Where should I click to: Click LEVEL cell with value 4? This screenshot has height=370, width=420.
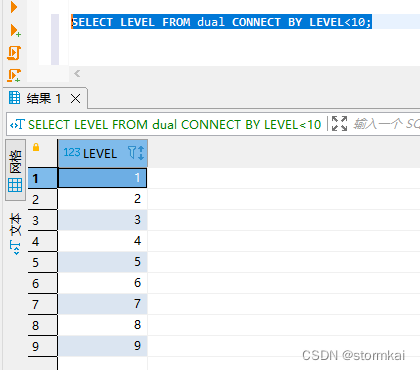click(102, 241)
